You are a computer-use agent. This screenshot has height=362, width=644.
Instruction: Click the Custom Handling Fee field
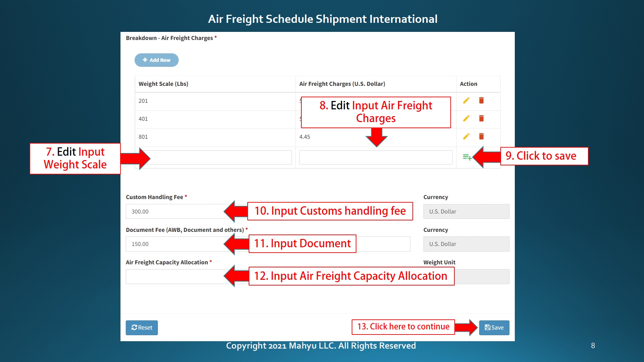click(x=175, y=212)
